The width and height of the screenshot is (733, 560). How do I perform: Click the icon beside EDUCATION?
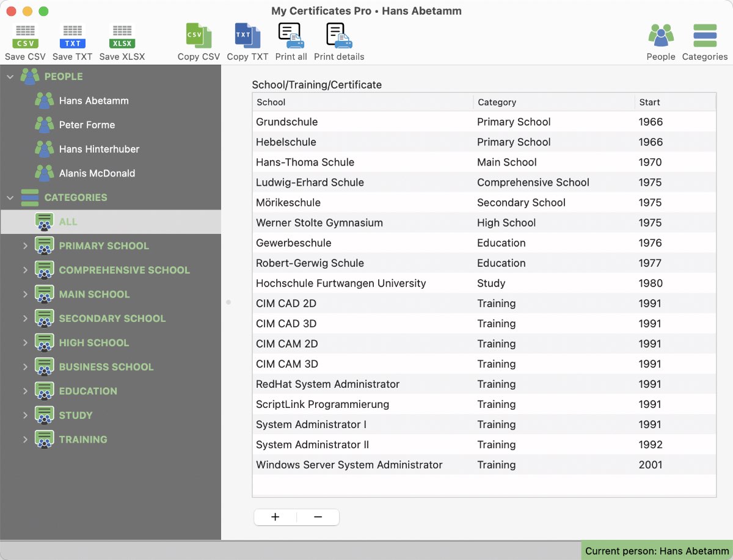tap(44, 391)
